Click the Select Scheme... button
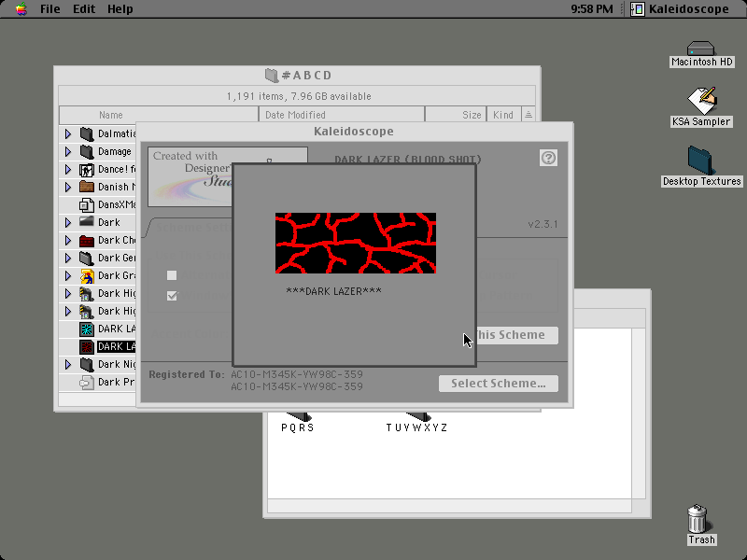747x560 pixels. [499, 384]
